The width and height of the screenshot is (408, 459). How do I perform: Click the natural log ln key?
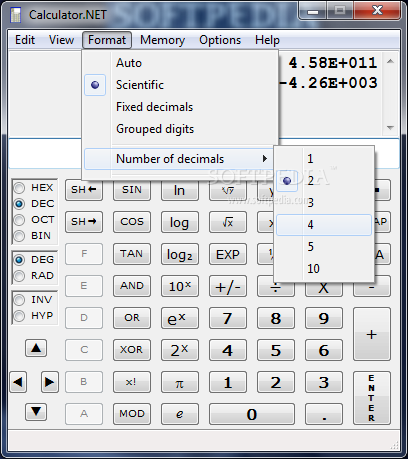(180, 190)
